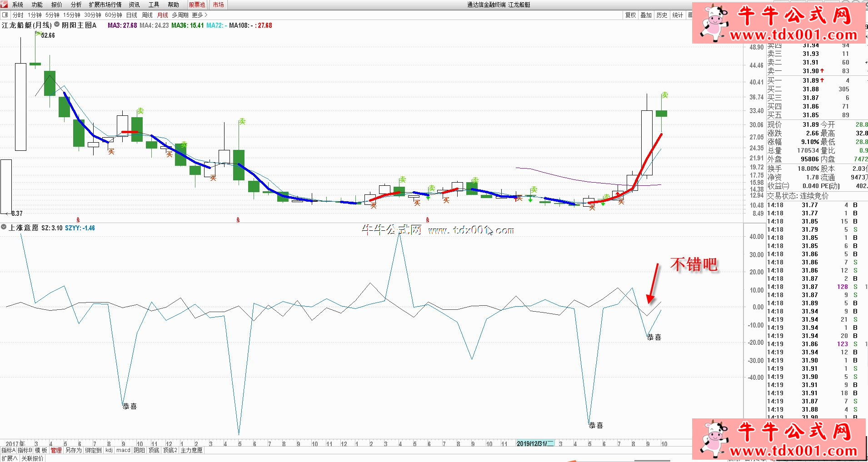Click the 叠加 overlay button
Viewport: 868px width, 462px height.
646,15
